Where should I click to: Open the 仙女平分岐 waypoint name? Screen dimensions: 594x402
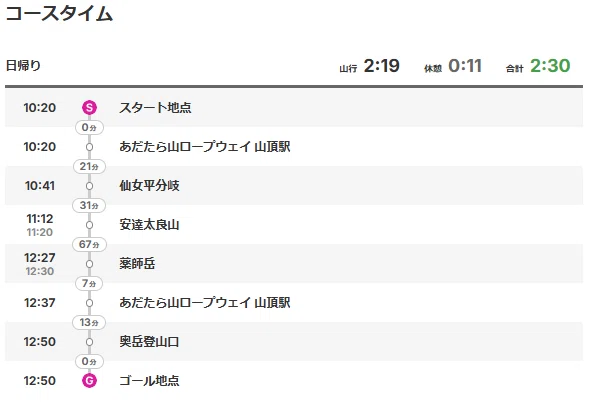coord(149,186)
